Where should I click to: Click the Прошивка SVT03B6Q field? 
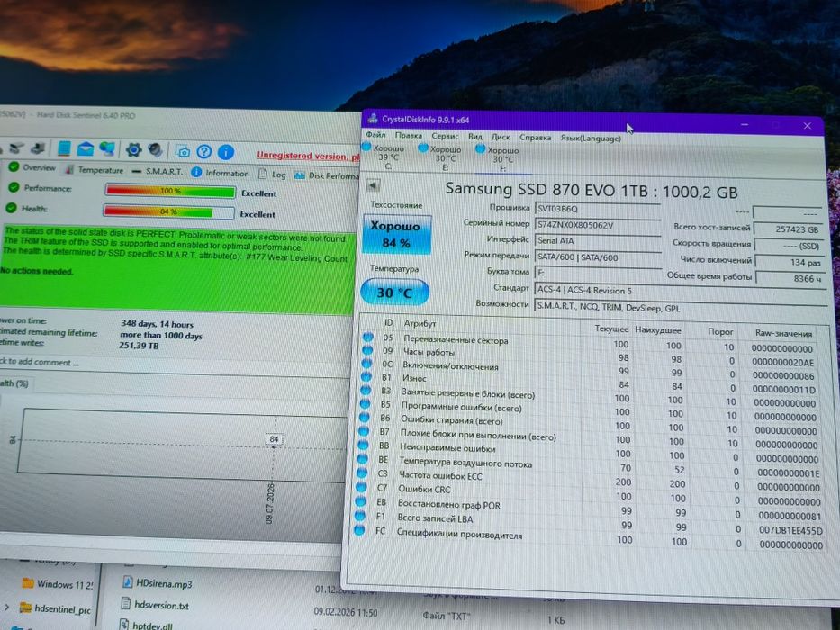click(x=598, y=210)
